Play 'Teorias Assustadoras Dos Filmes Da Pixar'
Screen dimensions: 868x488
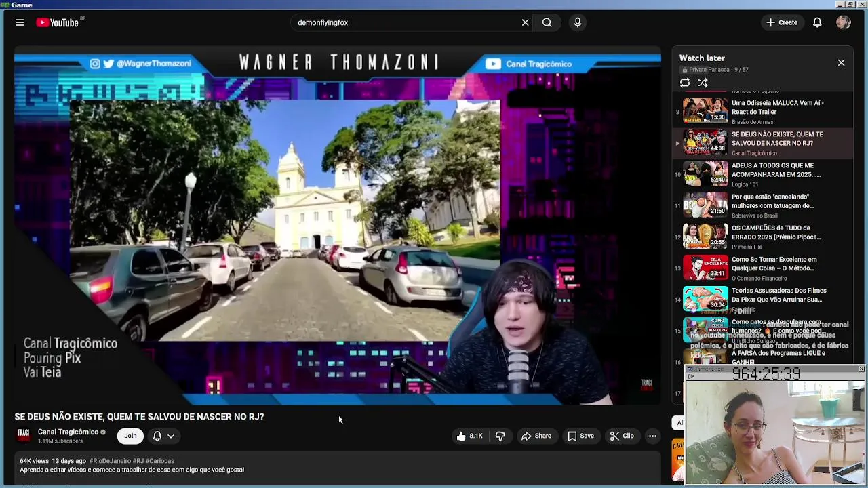[778, 295]
